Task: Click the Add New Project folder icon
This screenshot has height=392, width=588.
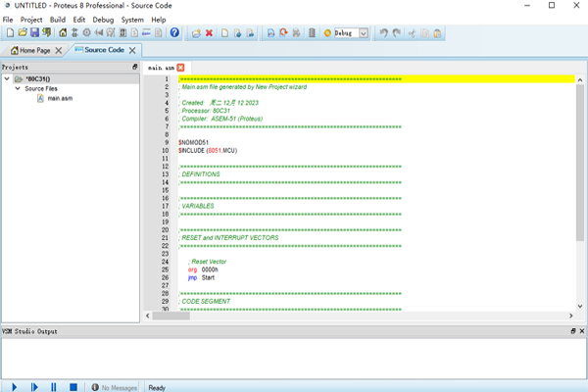Action: [x=196, y=33]
